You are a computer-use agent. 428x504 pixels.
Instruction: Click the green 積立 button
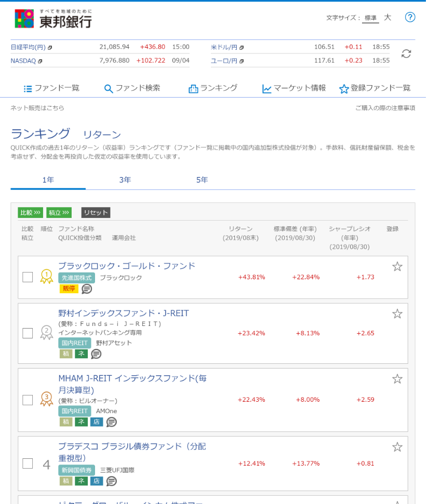[x=59, y=212]
